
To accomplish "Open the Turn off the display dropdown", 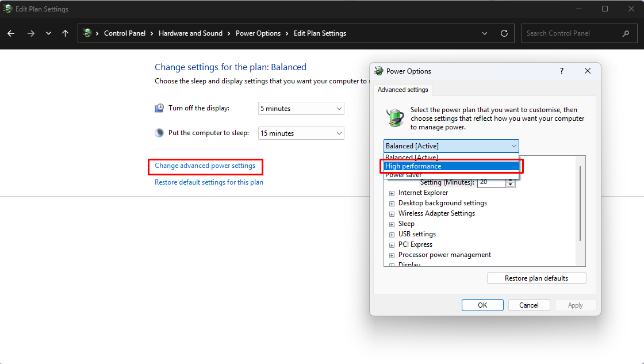I will click(x=301, y=108).
